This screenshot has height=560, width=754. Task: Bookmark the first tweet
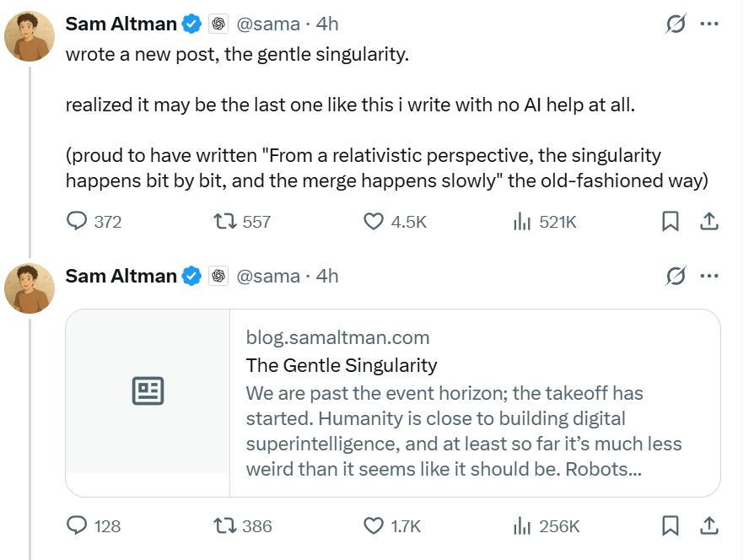(671, 221)
